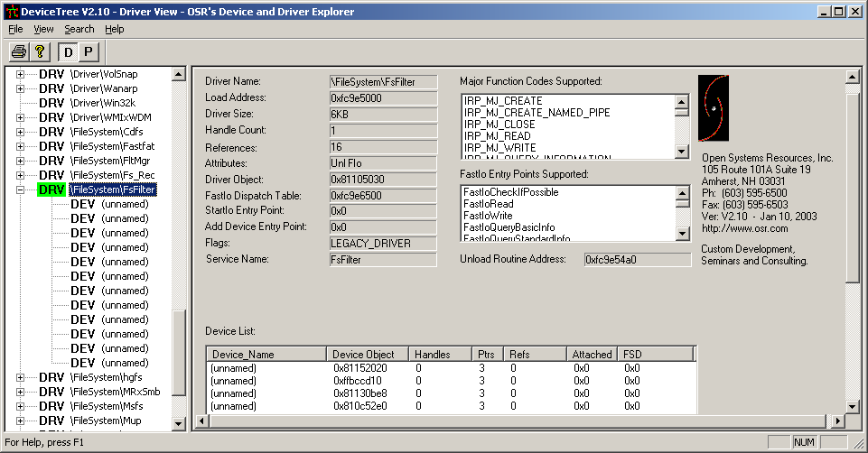This screenshot has width=868, height=453.
Task: Select IRP_MJ_CREATE in major function list
Action: 503,101
